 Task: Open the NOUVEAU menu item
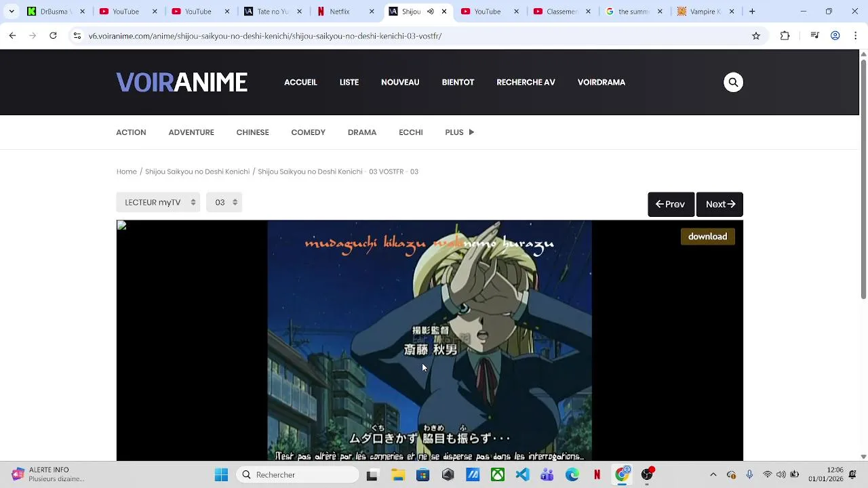(400, 82)
